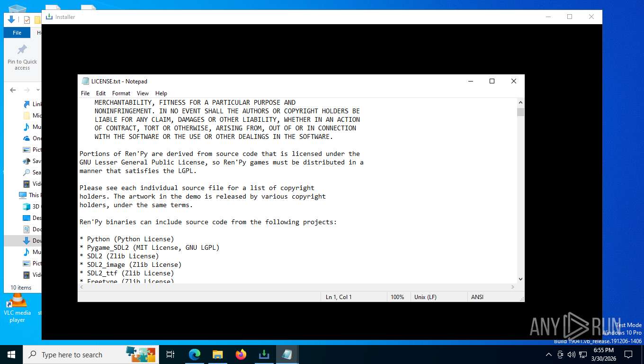Click Pin to Quick access in Explorer
The height and width of the screenshot is (364, 644).
pos(22,58)
